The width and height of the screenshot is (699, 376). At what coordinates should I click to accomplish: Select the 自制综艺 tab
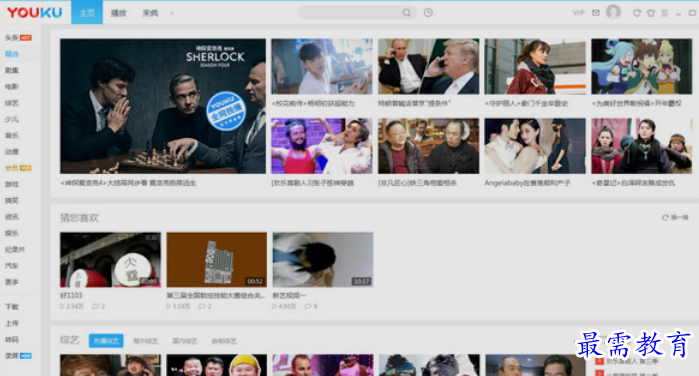(x=224, y=341)
